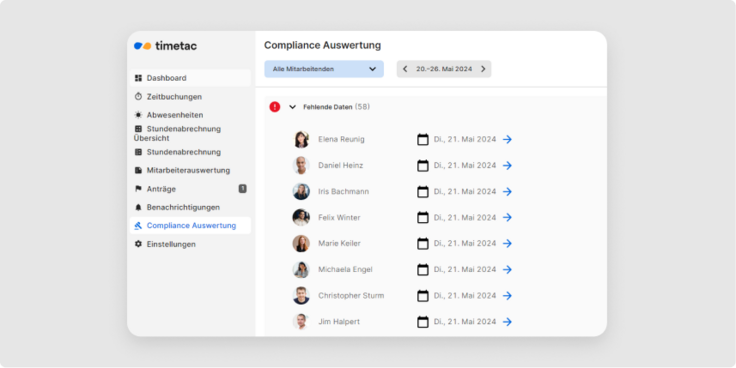
Task: Open Christopher Sturm's entry arrow
Action: point(507,296)
